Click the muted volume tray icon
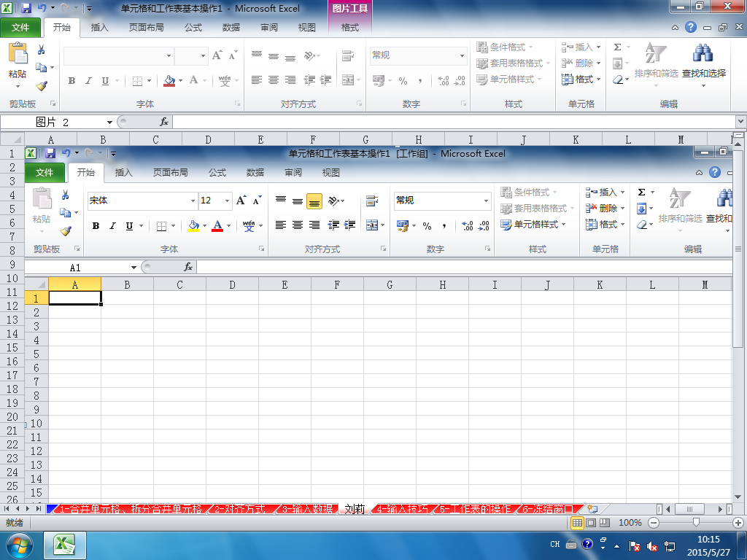Viewport: 747px width, 560px height. click(651, 545)
